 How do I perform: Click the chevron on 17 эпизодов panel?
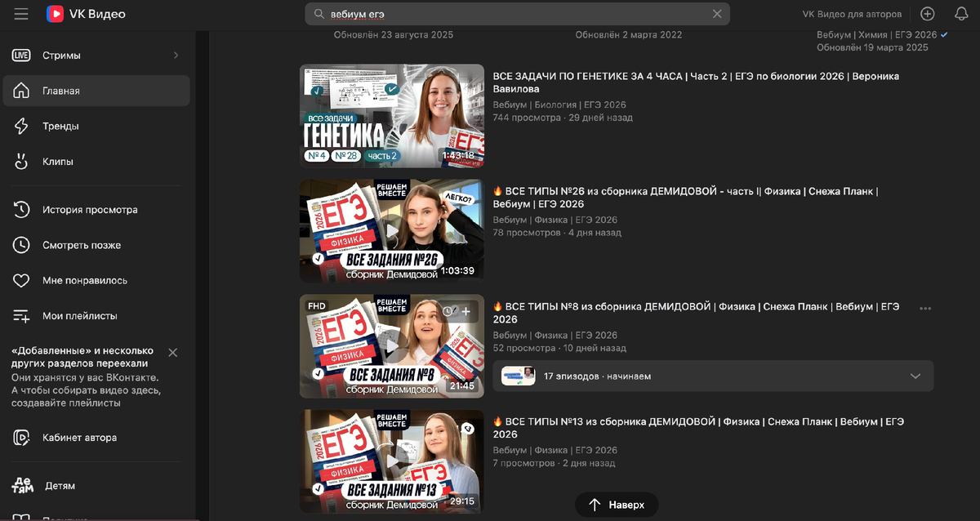[915, 376]
